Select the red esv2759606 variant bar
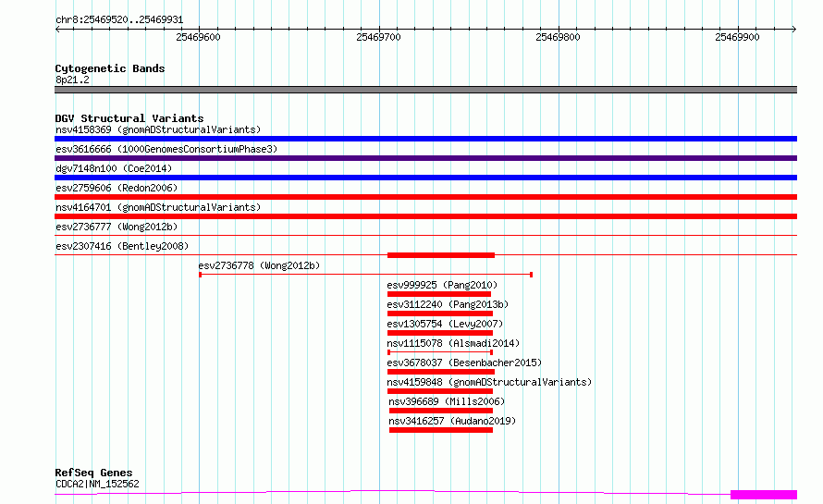This screenshot has width=823, height=504. tap(425, 197)
